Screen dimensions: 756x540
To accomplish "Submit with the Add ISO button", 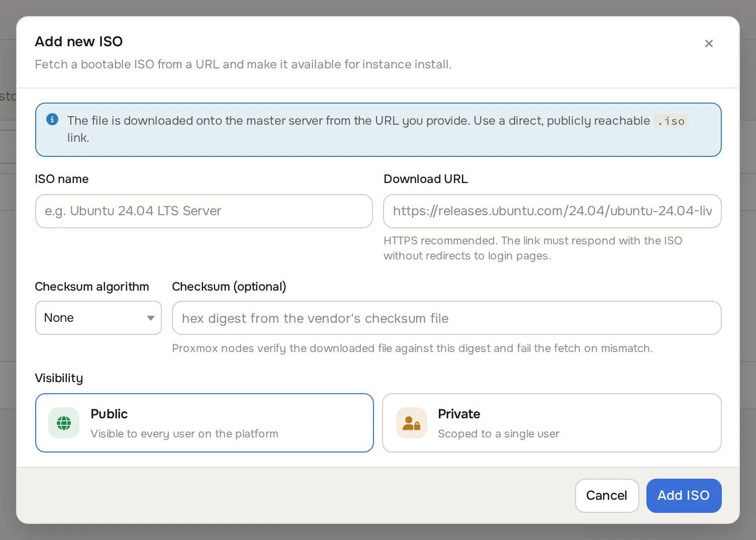I will (x=684, y=496).
